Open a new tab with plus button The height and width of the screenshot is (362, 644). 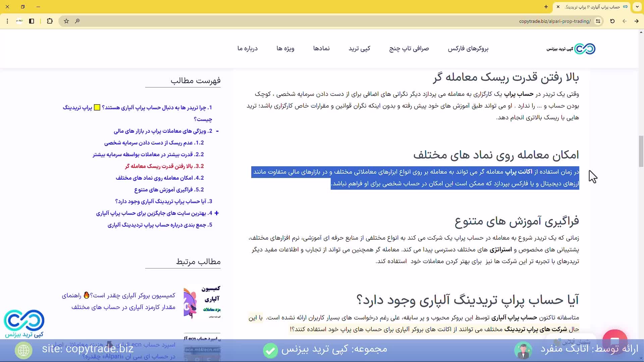[546, 7]
